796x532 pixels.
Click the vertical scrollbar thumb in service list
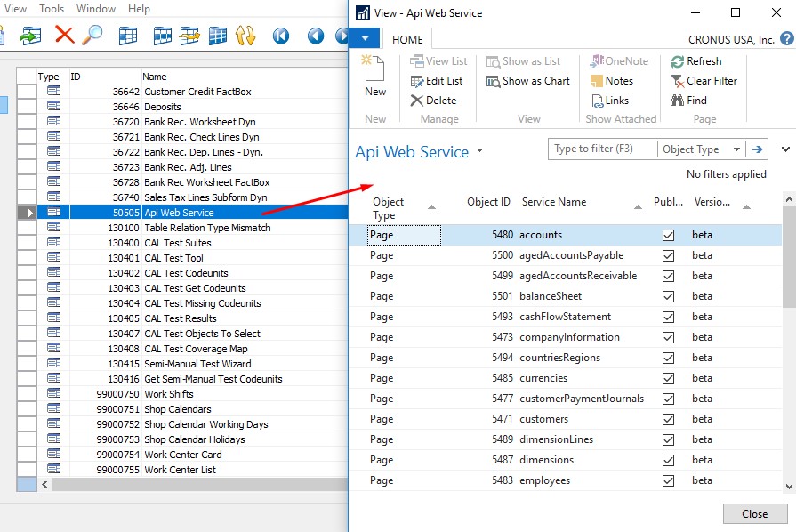point(789,256)
